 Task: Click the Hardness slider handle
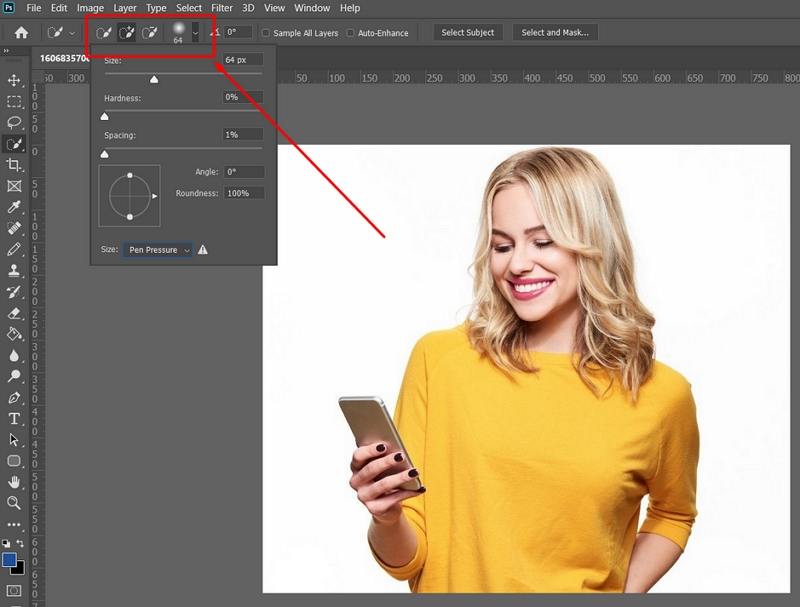coord(105,116)
